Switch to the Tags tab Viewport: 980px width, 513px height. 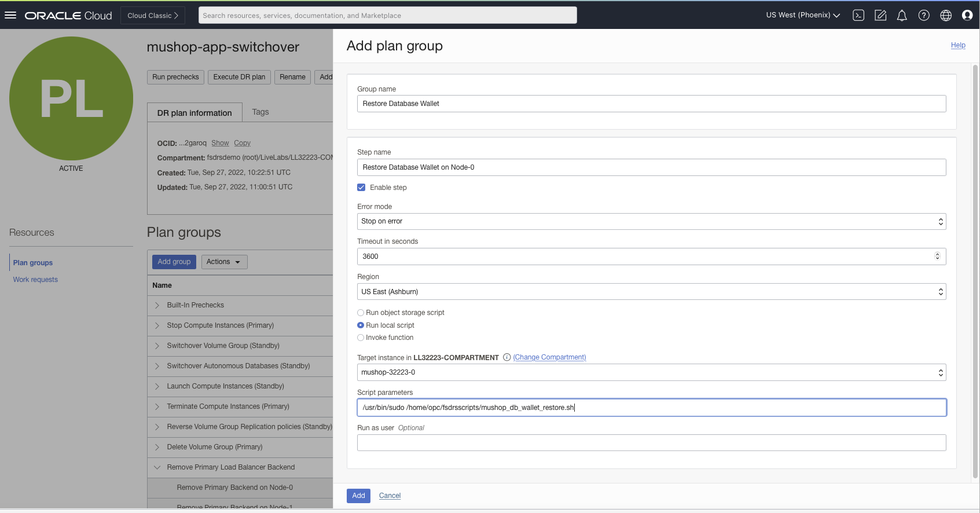click(260, 112)
